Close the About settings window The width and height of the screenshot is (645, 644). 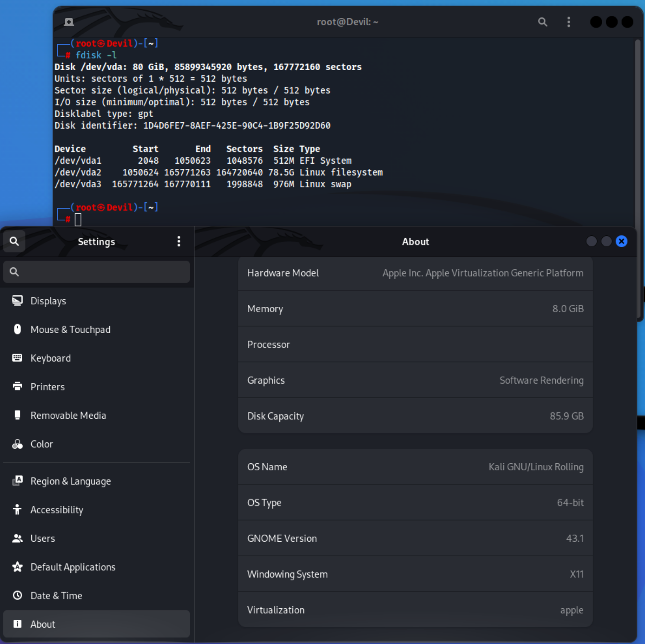621,241
